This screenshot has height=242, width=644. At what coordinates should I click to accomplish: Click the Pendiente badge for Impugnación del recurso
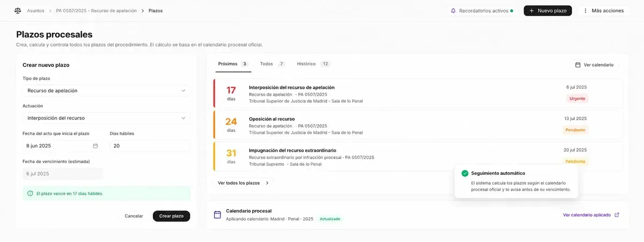(575, 161)
